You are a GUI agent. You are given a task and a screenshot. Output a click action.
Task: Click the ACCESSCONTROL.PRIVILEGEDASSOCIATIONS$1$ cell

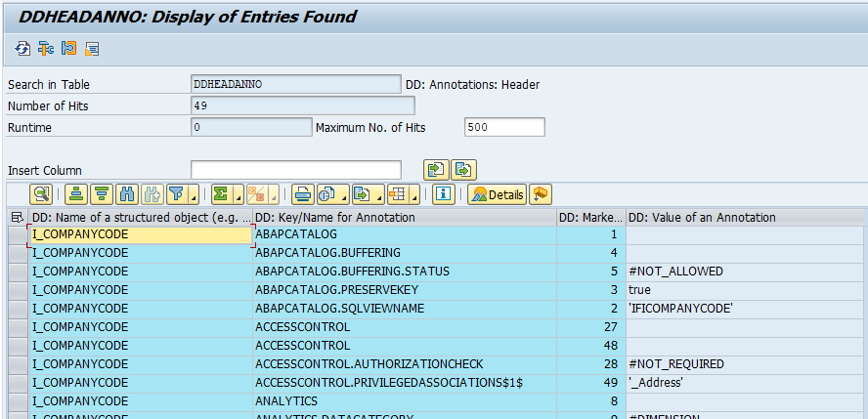click(405, 383)
